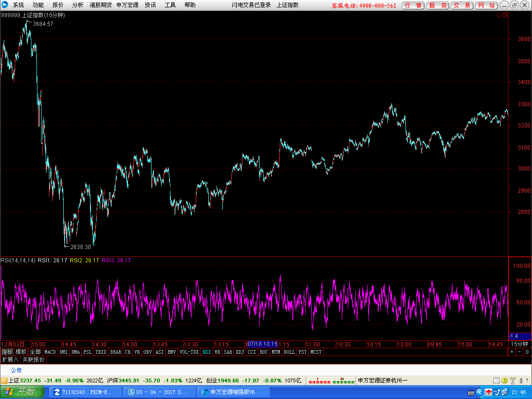Select the 指标 tab
The height and width of the screenshot is (399, 532).
coord(7,352)
